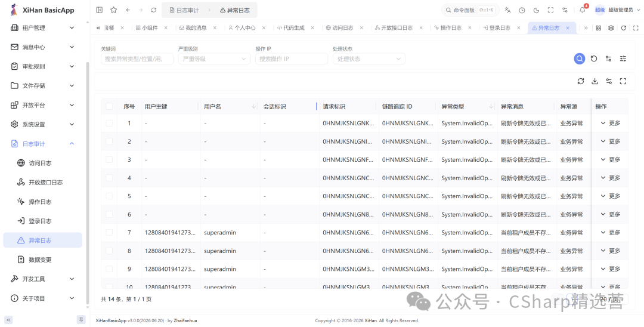
Task: Reload current tab icon in tab bar
Action: (x=624, y=28)
